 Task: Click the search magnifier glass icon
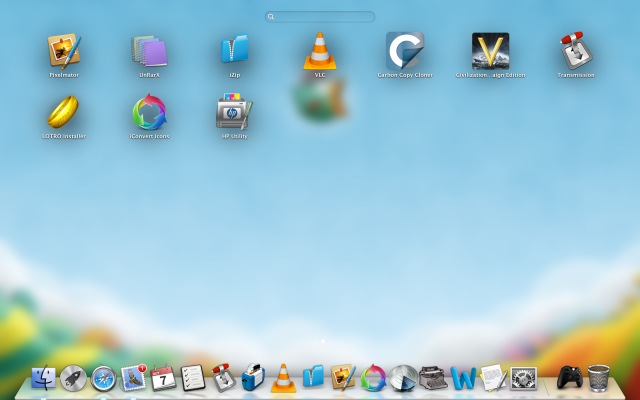[271, 17]
